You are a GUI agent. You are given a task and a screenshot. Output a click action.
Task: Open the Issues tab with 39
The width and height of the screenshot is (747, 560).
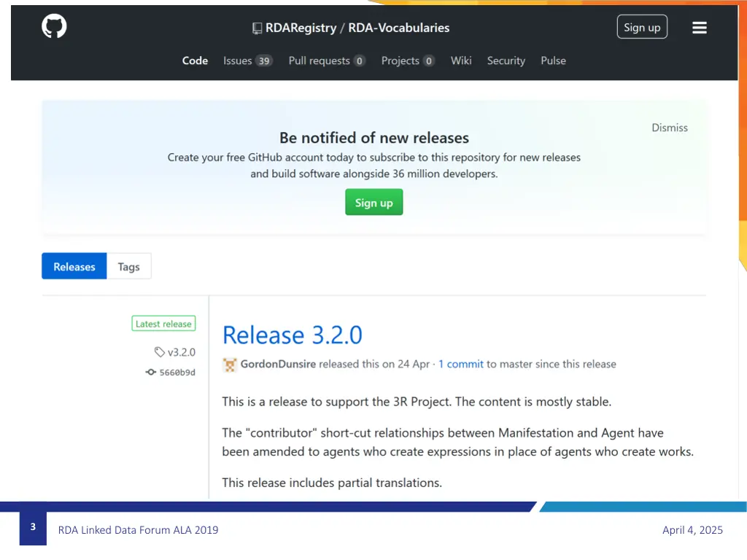tap(247, 61)
